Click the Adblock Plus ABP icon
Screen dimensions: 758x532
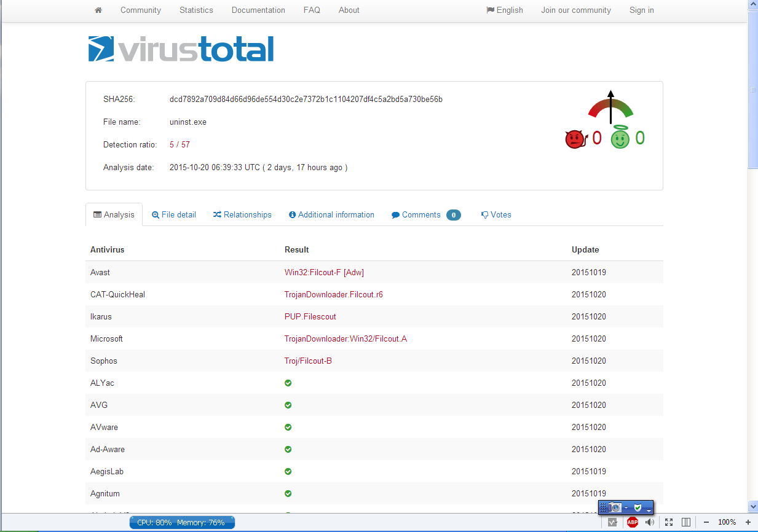coord(632,522)
